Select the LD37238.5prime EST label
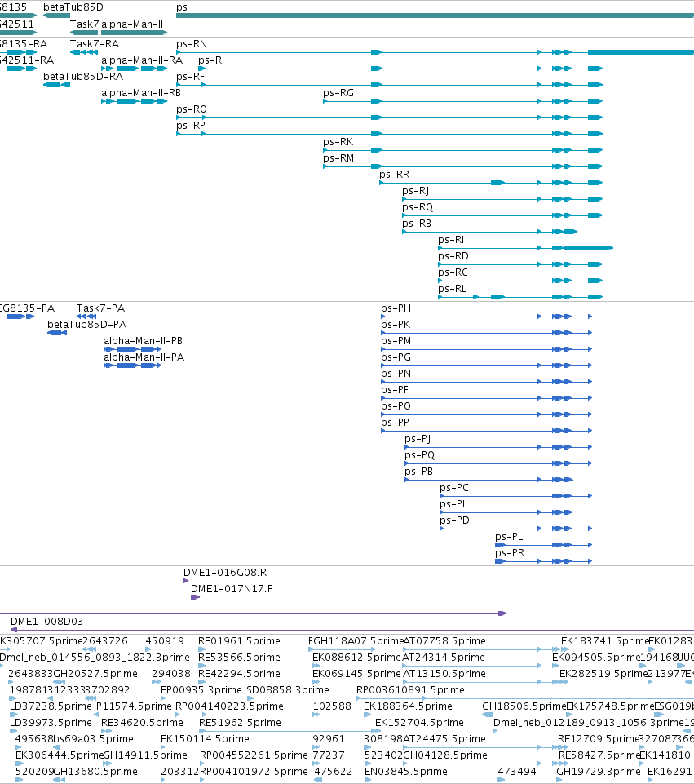The image size is (694, 784). [51, 706]
